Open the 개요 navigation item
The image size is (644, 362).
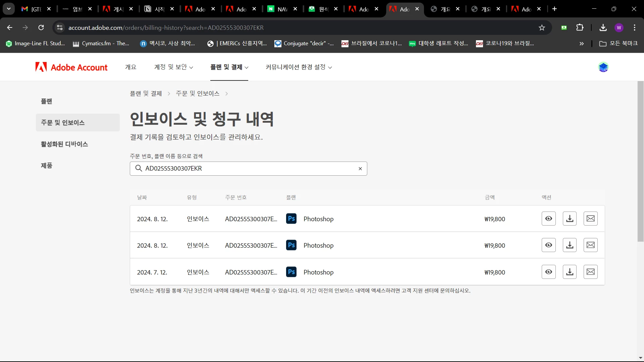(x=130, y=67)
